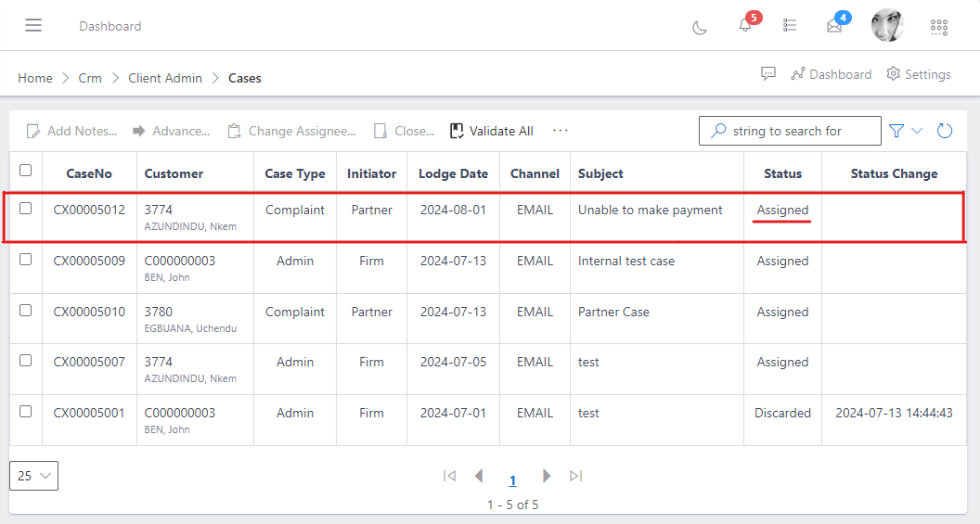
Task: Open the Settings link
Action: pos(919,74)
